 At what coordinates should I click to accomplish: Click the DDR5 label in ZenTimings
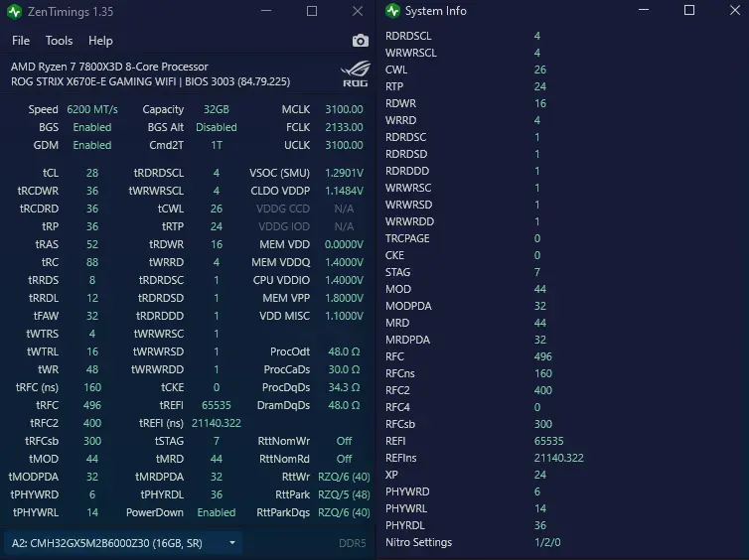click(352, 543)
